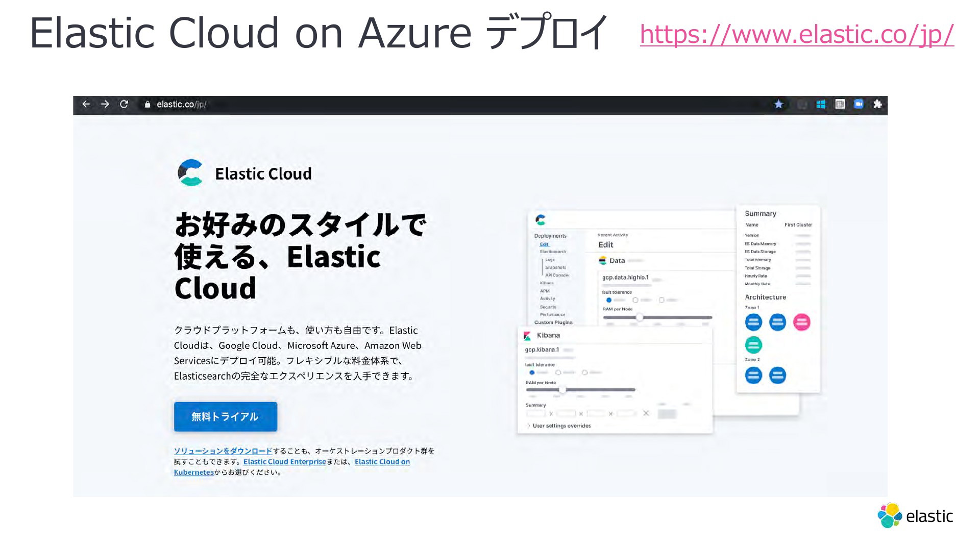Viewport: 980px width, 551px height.
Task: Open the puzzle piece extensions menu
Action: tap(877, 104)
